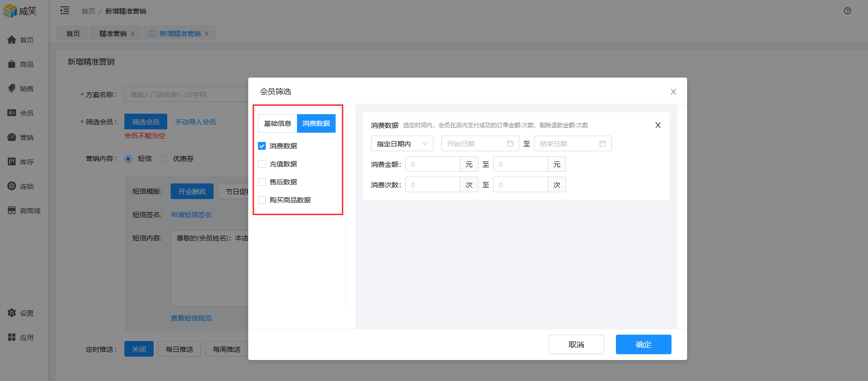Screen dimensions: 868x381
Task: Click the help question mark icon
Action: [848, 11]
